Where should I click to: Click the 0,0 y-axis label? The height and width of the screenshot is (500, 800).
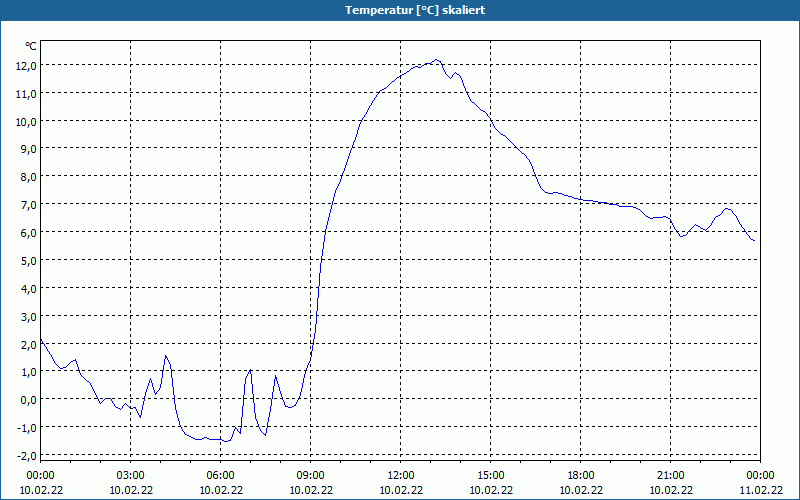click(x=30, y=399)
